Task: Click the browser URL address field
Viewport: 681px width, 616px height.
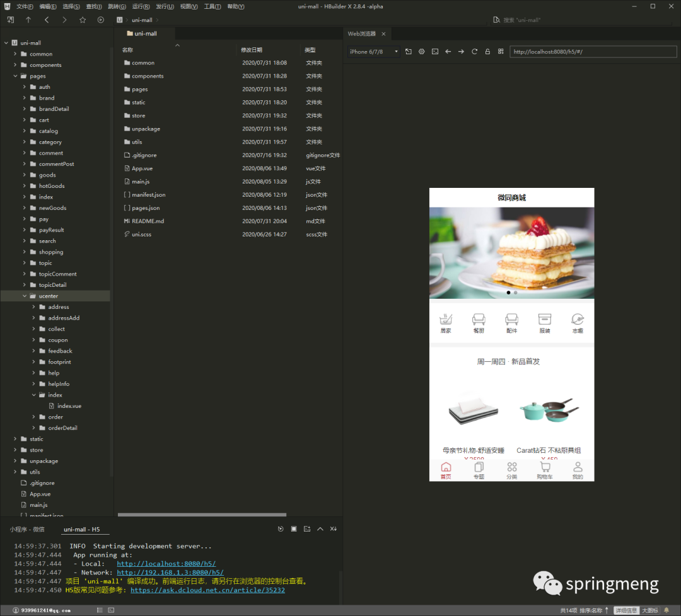Action: click(593, 52)
